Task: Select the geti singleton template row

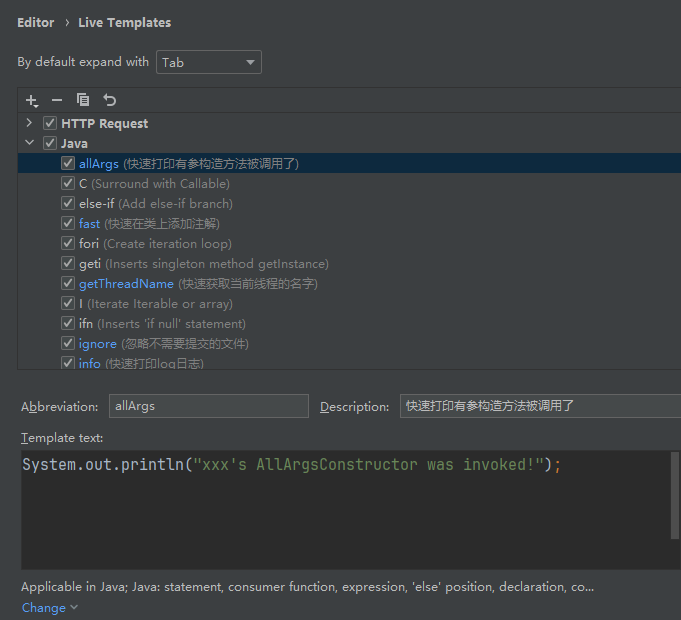Action: (349, 263)
